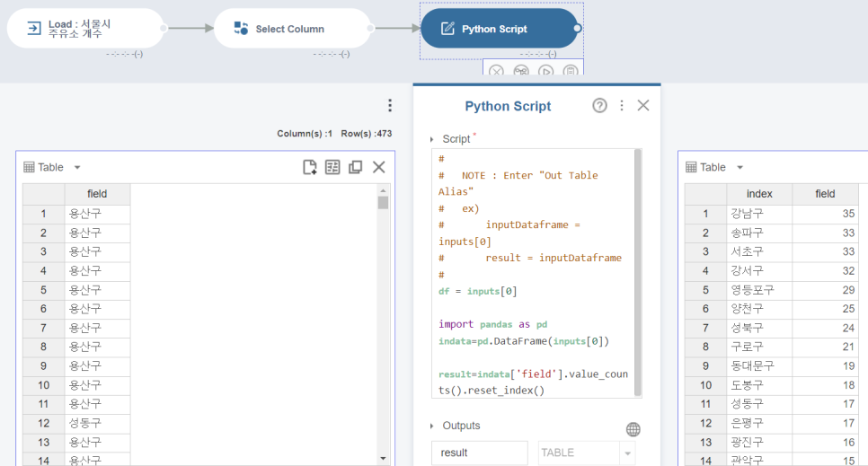Click the 양천구 cell in right table
Screen dimensions: 868x466
(x=759, y=309)
